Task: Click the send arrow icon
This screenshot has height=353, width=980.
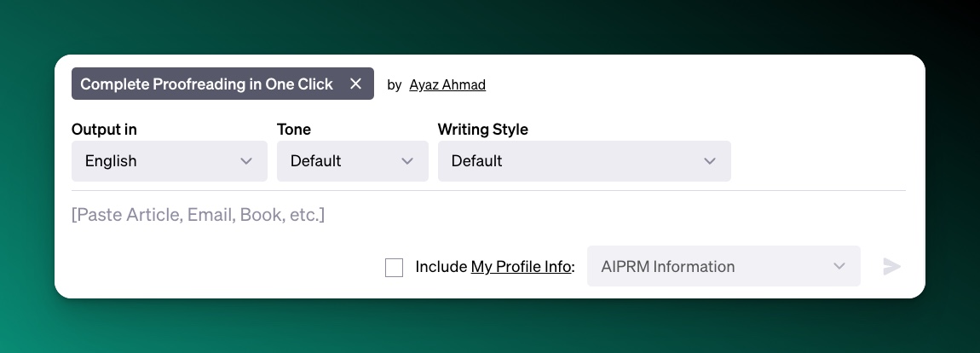Action: tap(891, 267)
